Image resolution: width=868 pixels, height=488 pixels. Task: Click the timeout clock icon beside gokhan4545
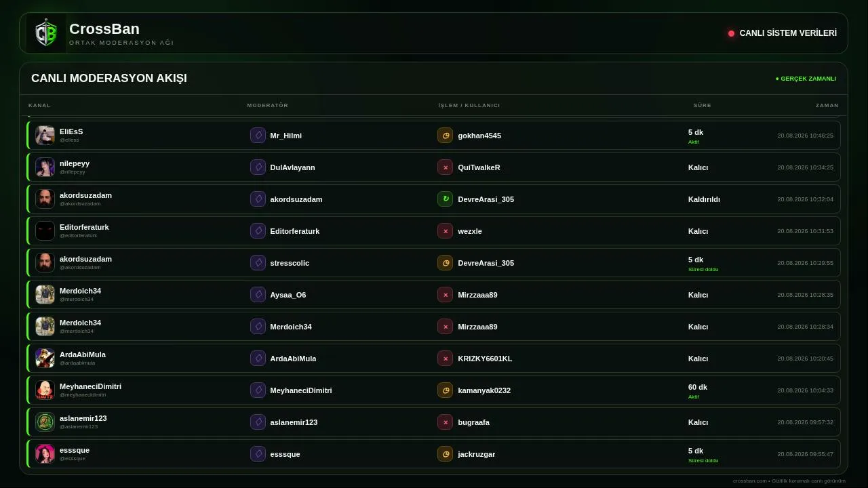(445, 136)
